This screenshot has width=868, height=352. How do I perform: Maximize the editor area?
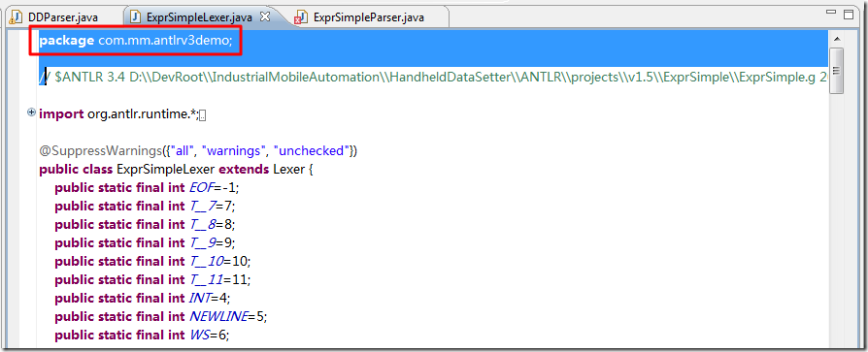(848, 14)
